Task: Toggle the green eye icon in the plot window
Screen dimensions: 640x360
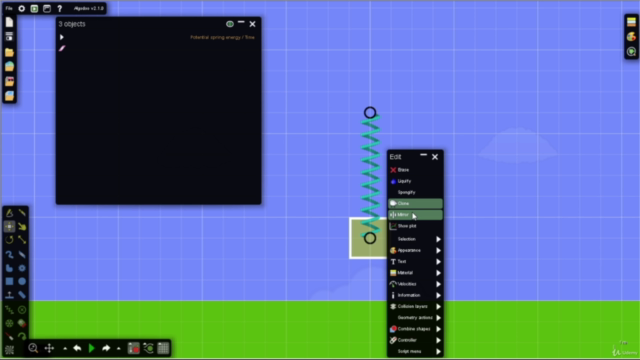Action: [x=230, y=24]
